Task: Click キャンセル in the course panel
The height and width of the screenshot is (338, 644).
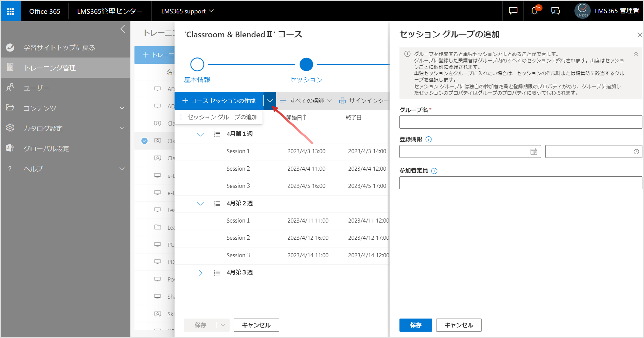Action: 256,325
